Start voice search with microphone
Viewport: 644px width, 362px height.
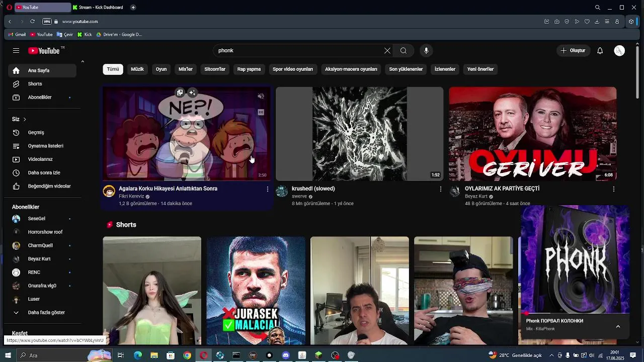coord(426,51)
